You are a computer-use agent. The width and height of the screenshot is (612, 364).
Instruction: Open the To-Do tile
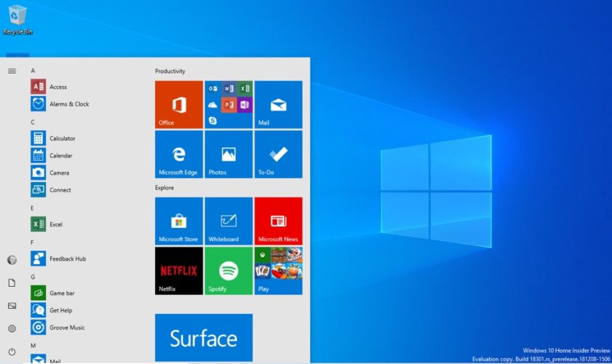click(x=278, y=154)
